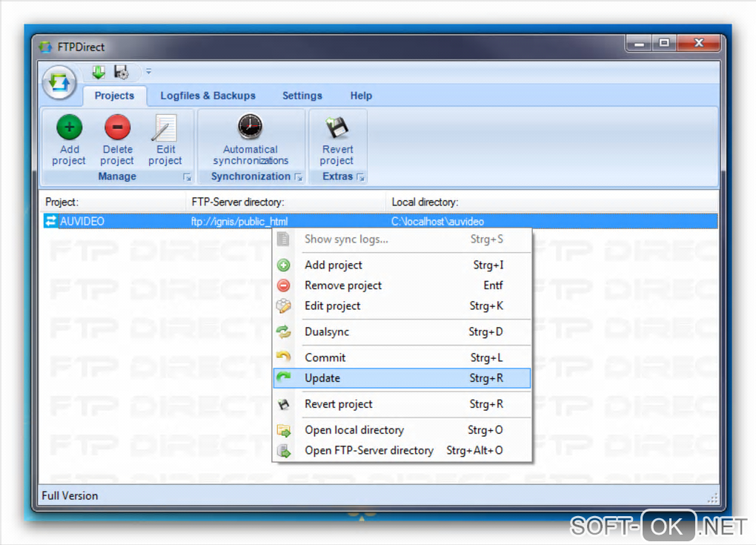The image size is (756, 545).
Task: Click the green plus icon beside Add project
Action: (283, 265)
